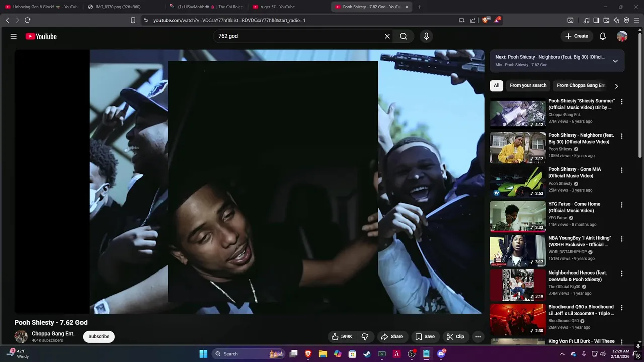
Task: Click the taskbar Search box
Action: [249, 354]
